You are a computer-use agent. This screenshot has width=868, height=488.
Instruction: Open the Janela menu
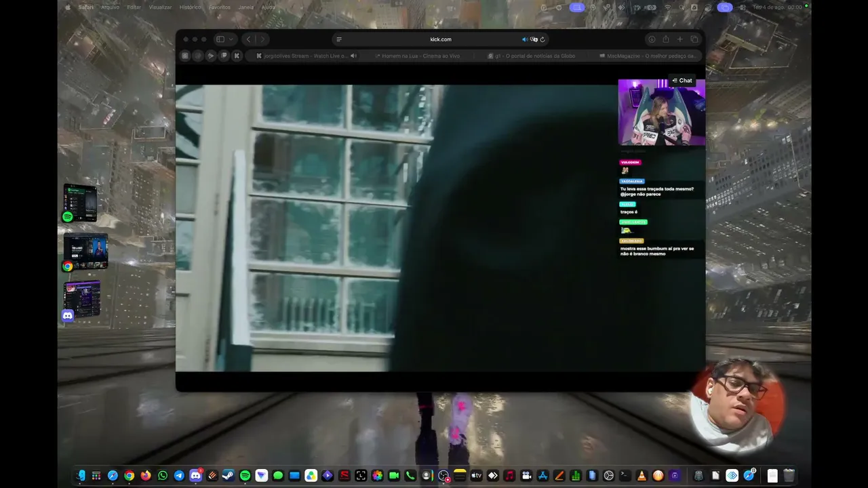point(246,7)
